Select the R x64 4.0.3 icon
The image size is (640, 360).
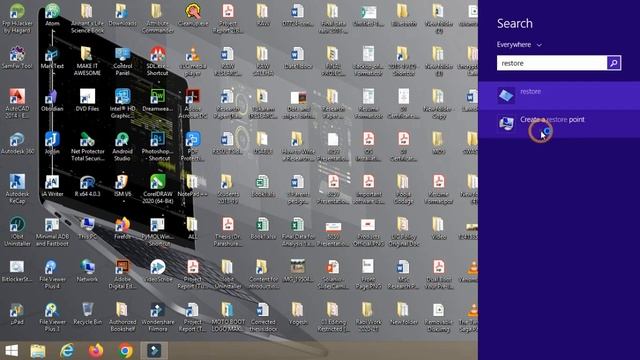coord(87,185)
